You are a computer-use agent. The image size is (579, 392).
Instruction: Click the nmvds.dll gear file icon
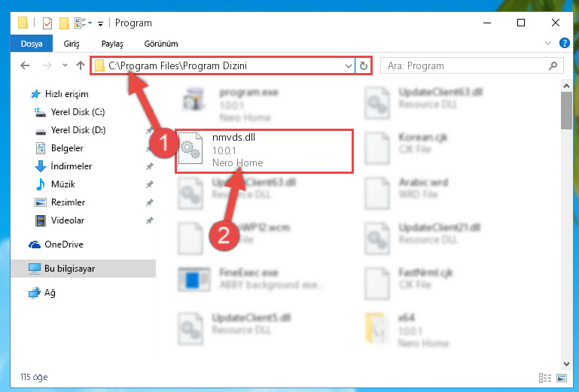(190, 148)
